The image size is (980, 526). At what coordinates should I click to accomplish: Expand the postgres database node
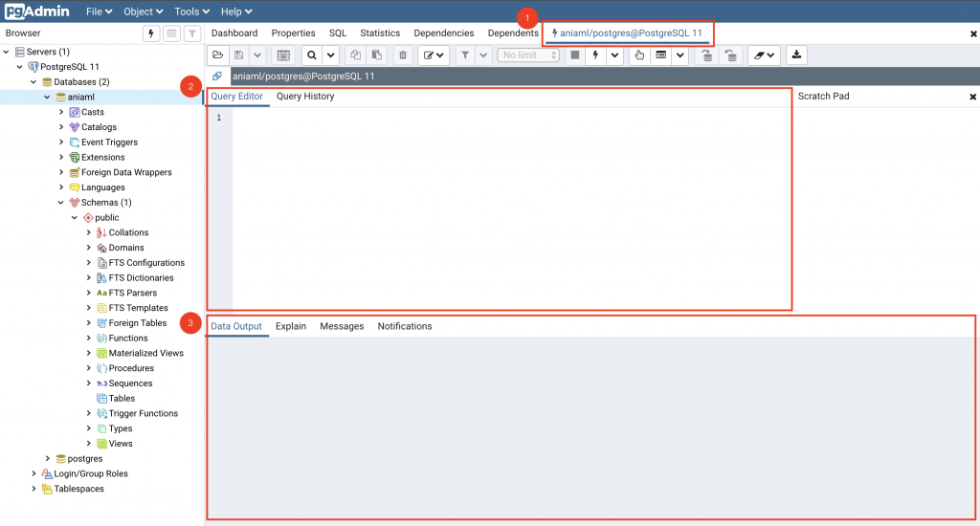(x=48, y=458)
